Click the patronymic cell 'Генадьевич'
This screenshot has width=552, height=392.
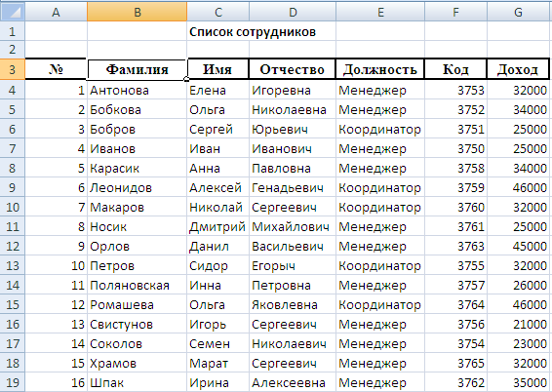[x=293, y=187]
